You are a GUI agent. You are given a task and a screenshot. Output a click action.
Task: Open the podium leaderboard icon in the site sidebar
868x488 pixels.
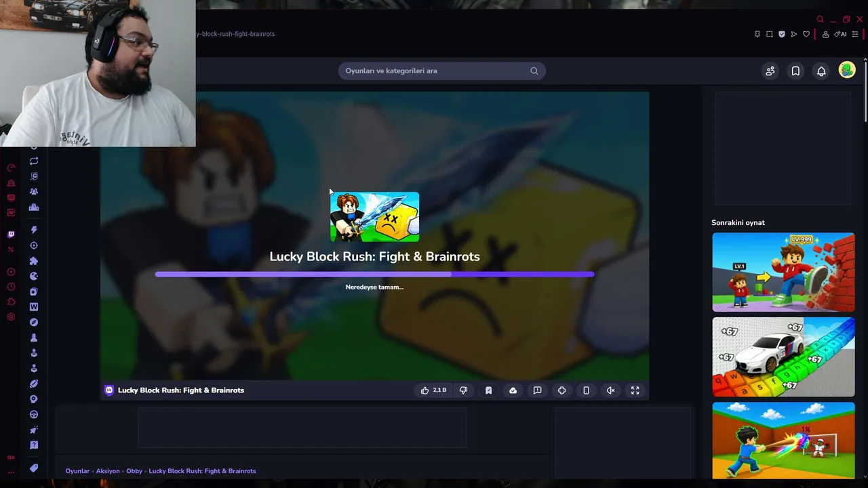click(34, 207)
